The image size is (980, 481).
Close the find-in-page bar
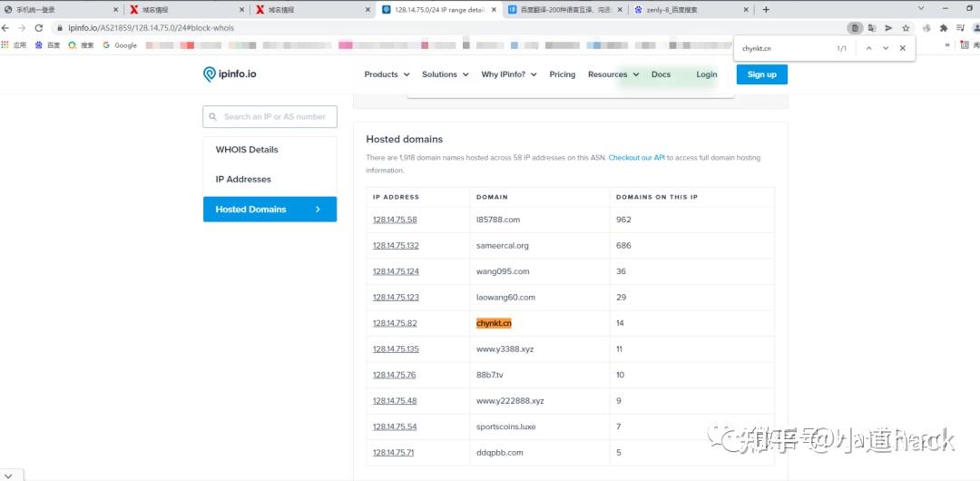point(903,48)
